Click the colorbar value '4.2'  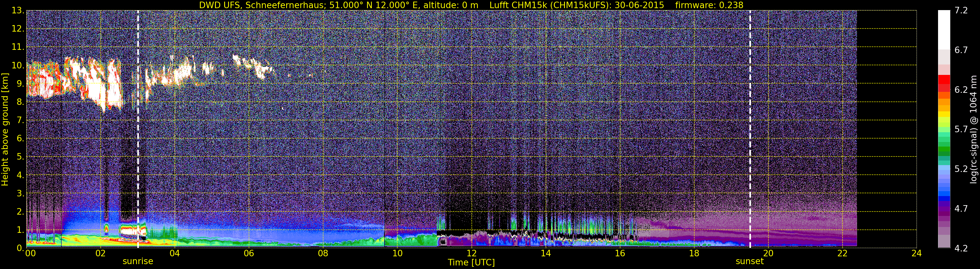click(961, 248)
